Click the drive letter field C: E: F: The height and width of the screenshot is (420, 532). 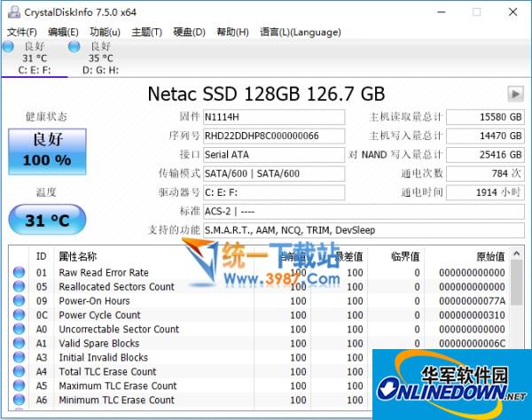tap(274, 192)
